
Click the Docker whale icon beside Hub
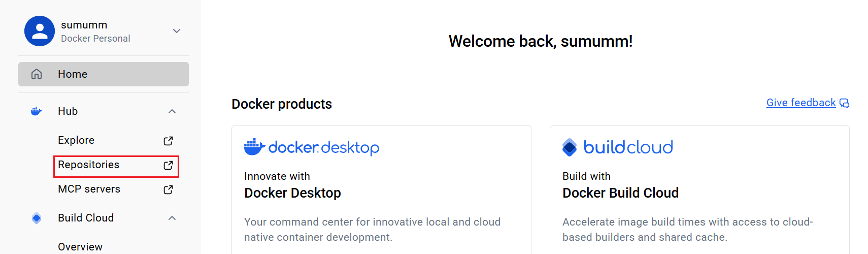[x=37, y=111]
